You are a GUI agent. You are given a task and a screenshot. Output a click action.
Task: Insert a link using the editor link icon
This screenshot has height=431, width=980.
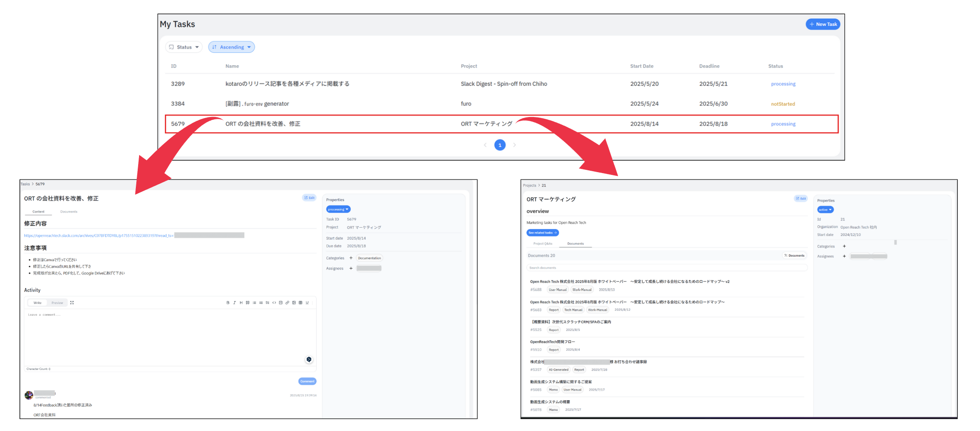click(287, 303)
